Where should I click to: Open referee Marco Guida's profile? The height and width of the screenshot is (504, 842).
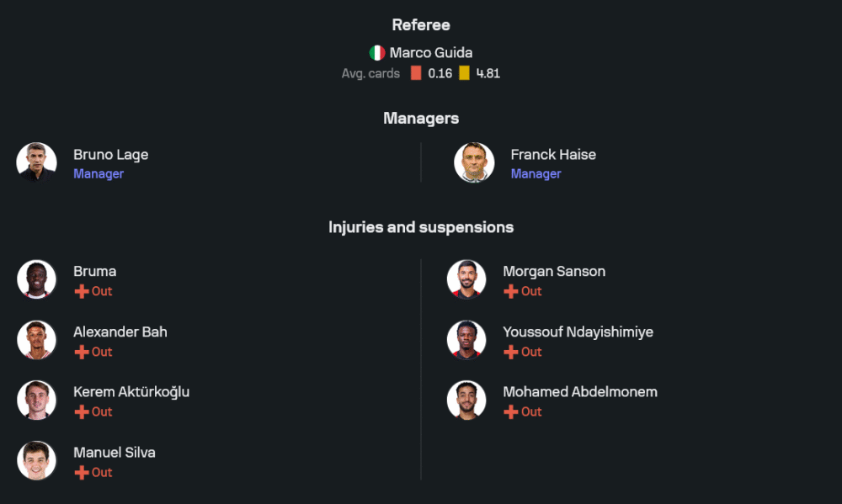pyautogui.click(x=430, y=53)
